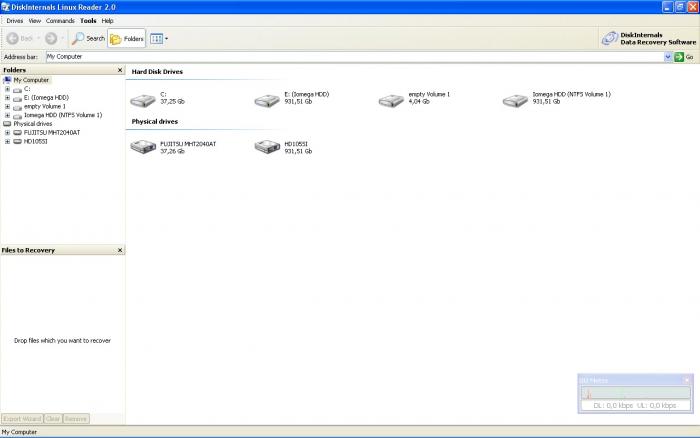Open the Drives menu
The height and width of the screenshot is (438, 700).
[15, 21]
